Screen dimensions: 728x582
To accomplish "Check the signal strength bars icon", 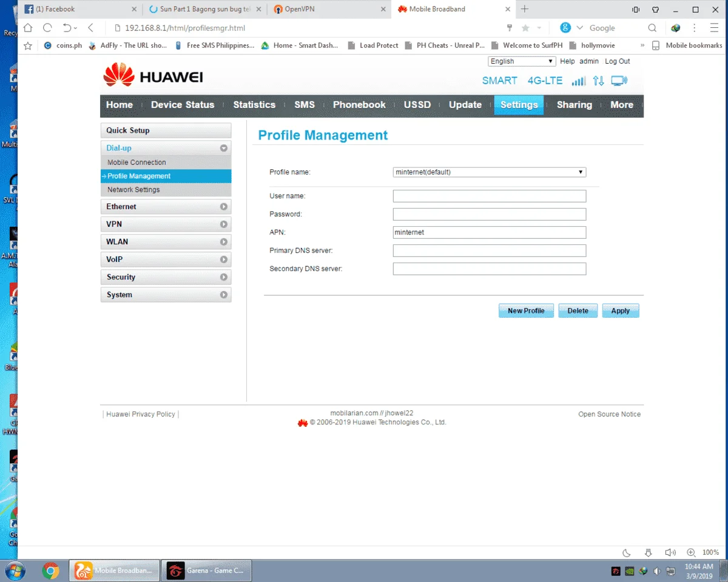I will click(579, 81).
